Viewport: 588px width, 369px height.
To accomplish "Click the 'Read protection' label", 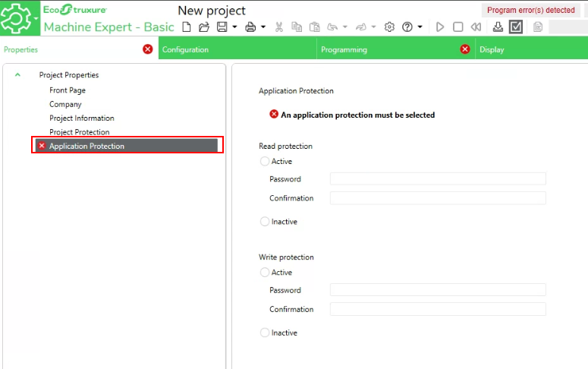I will click(x=285, y=146).
